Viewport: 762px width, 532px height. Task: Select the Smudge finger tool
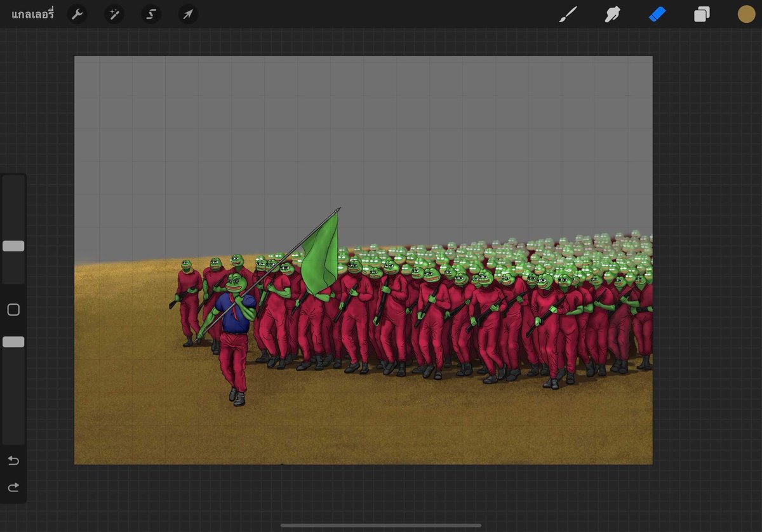tap(612, 14)
